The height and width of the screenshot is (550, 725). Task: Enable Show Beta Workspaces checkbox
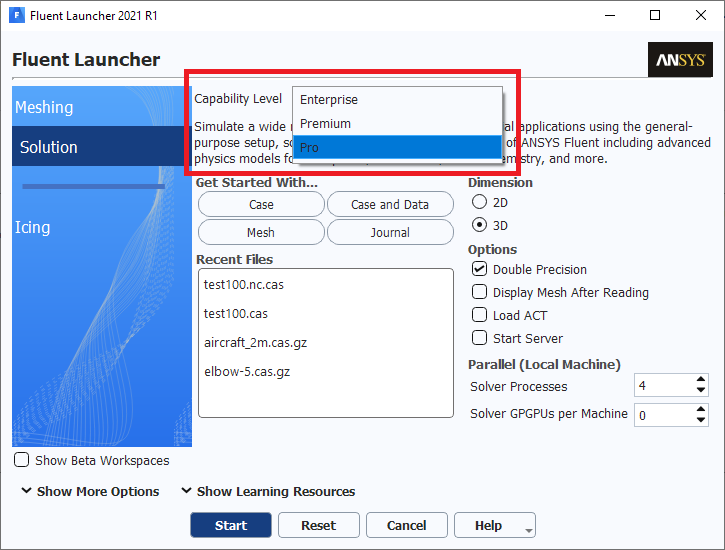21,460
